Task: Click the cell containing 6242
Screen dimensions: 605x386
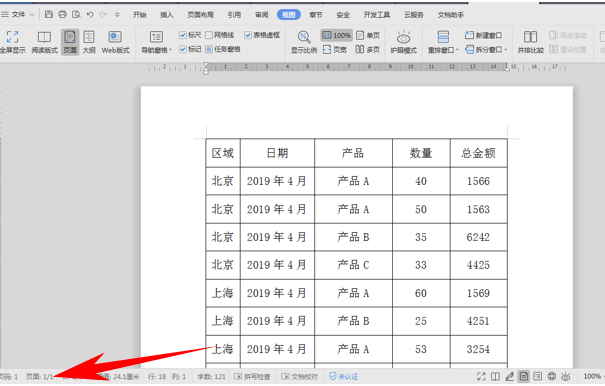Action: [478, 237]
